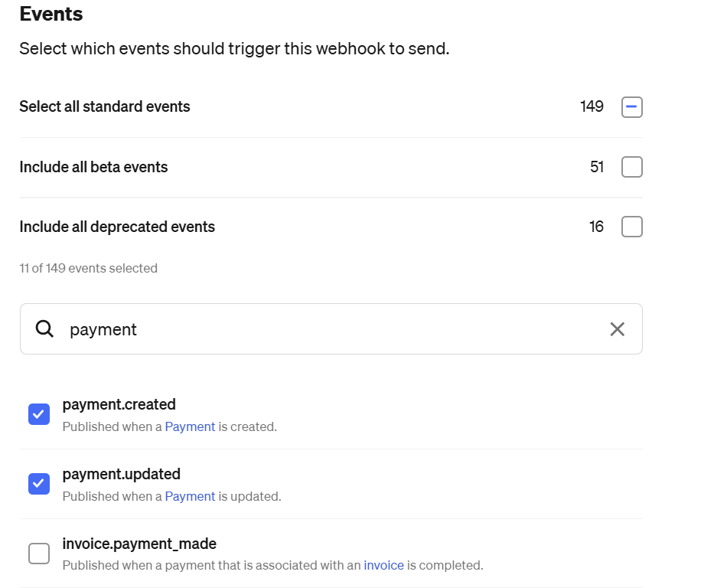Tick the invoice.payment_made event checkbox
This screenshot has width=714, height=588.
(x=39, y=554)
